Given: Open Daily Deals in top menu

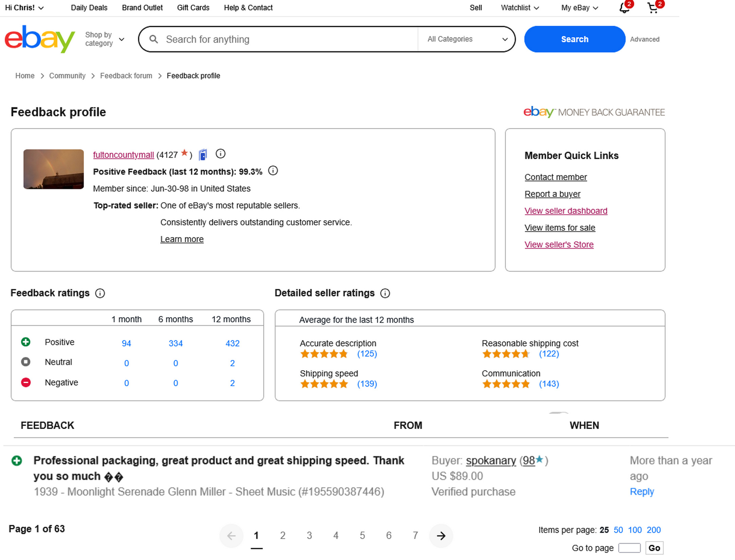Looking at the screenshot, I should pyautogui.click(x=89, y=8).
